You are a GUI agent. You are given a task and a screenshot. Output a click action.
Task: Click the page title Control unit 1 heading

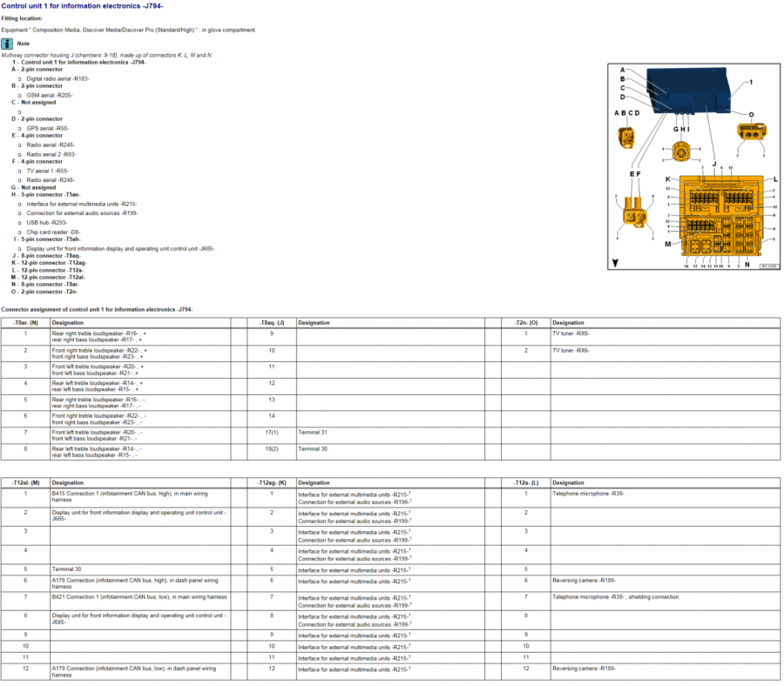click(x=82, y=6)
